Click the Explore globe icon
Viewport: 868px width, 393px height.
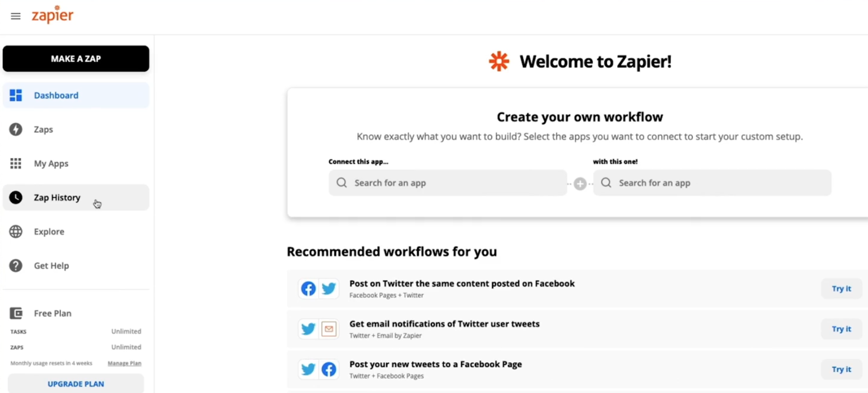16,231
